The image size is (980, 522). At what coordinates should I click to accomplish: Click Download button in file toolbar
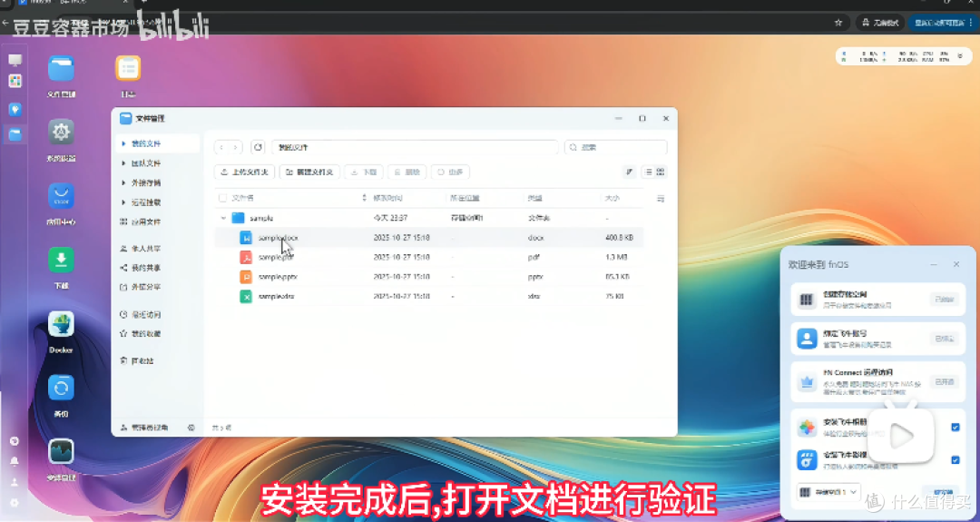coord(364,172)
